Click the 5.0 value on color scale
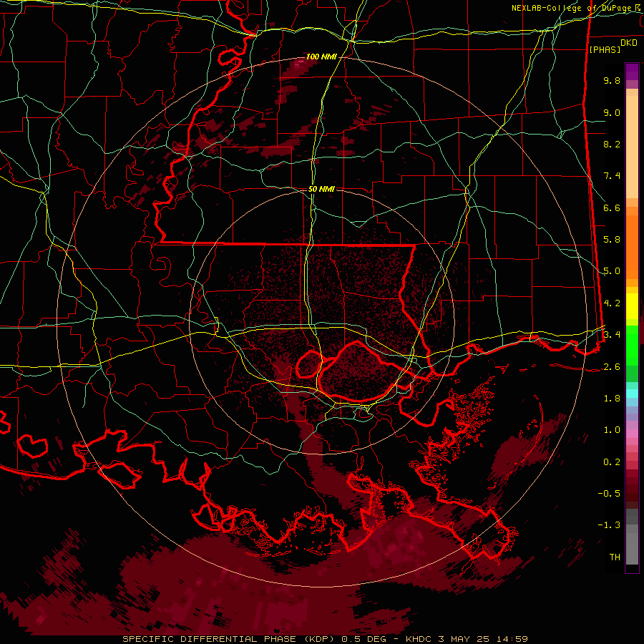This screenshot has width=644, height=644. [612, 271]
